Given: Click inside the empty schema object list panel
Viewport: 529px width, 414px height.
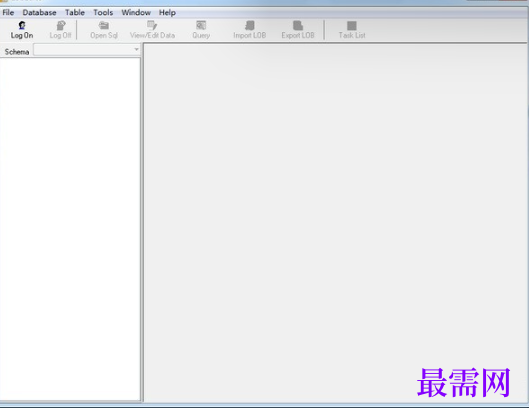Looking at the screenshot, I should coord(70,229).
